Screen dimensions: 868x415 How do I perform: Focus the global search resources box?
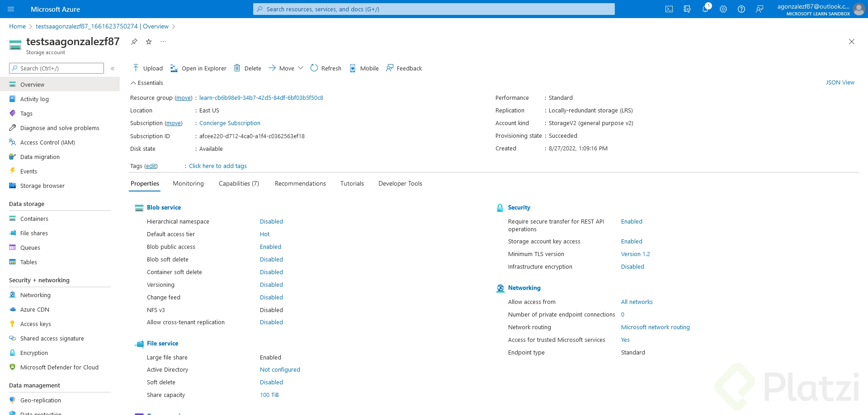click(434, 9)
